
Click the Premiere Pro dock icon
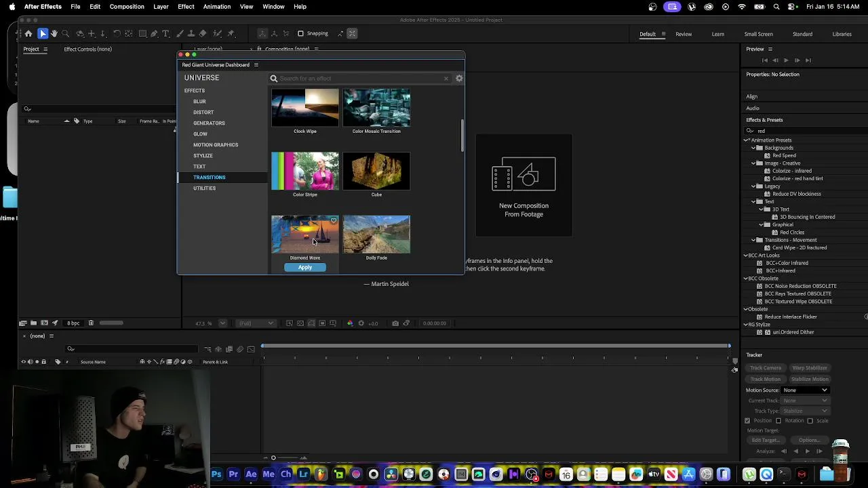click(x=233, y=474)
